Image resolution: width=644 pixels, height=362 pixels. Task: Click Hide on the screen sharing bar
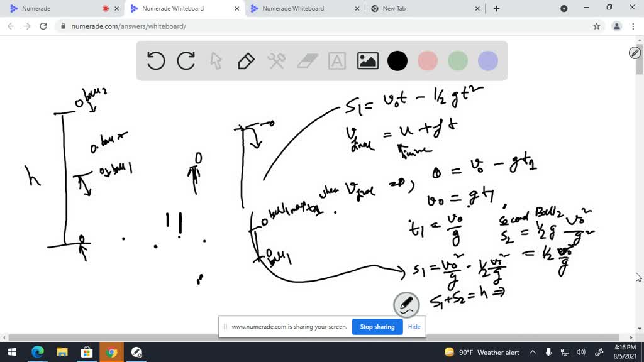(x=414, y=327)
